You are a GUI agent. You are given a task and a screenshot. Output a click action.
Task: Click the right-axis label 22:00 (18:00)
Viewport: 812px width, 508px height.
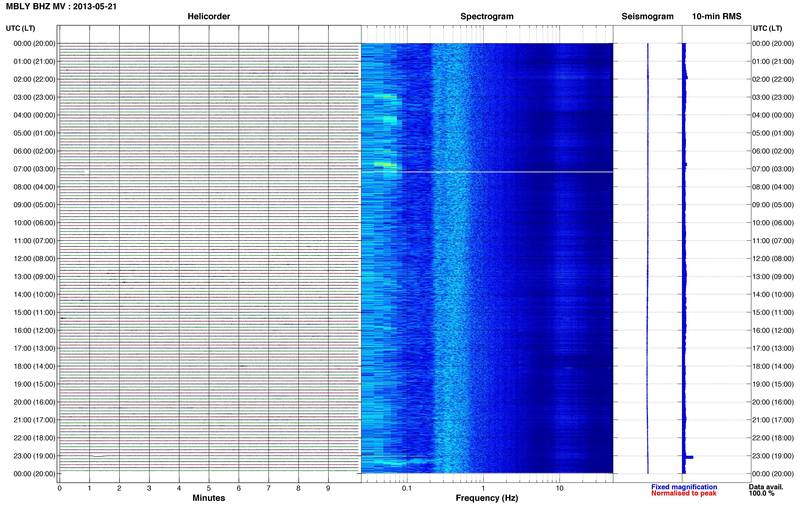click(x=773, y=438)
